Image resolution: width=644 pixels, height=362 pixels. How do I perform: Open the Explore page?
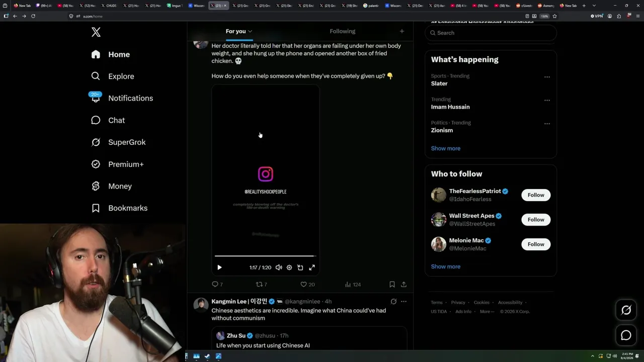point(112,76)
